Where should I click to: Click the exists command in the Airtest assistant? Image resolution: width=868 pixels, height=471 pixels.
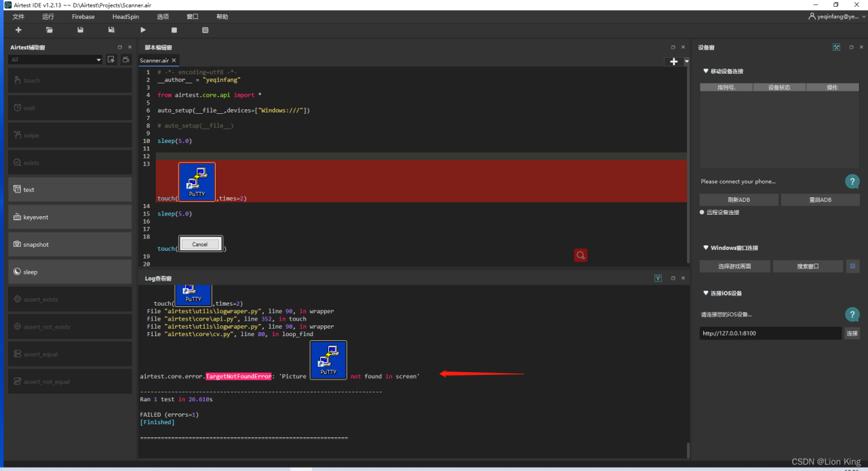click(70, 163)
